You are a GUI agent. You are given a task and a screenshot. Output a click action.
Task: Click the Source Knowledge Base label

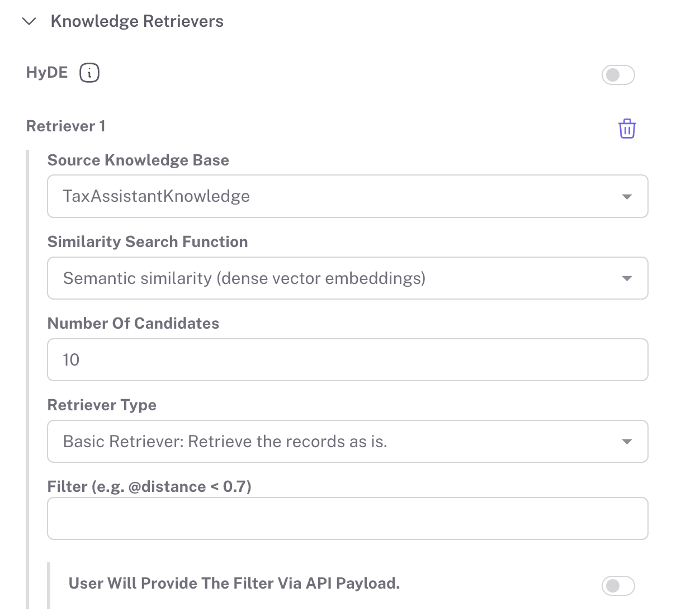point(138,160)
